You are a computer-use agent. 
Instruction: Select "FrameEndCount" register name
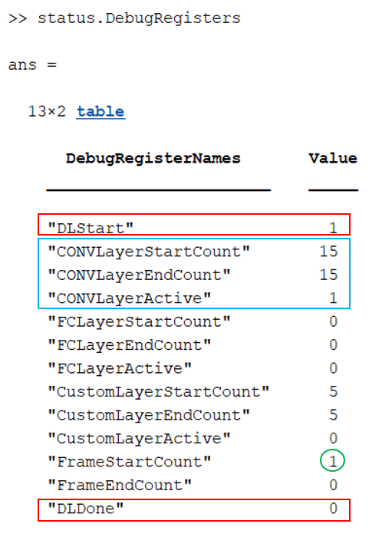120,485
